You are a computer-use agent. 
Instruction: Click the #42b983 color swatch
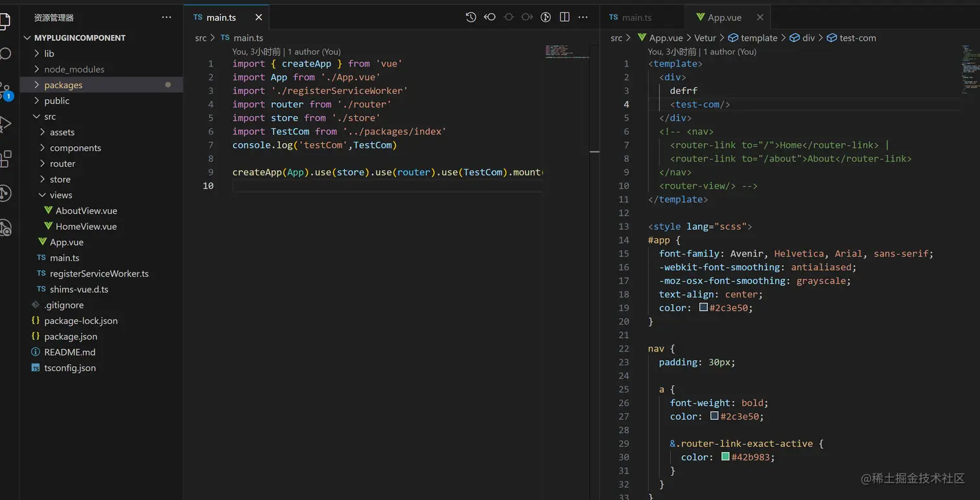pos(725,457)
